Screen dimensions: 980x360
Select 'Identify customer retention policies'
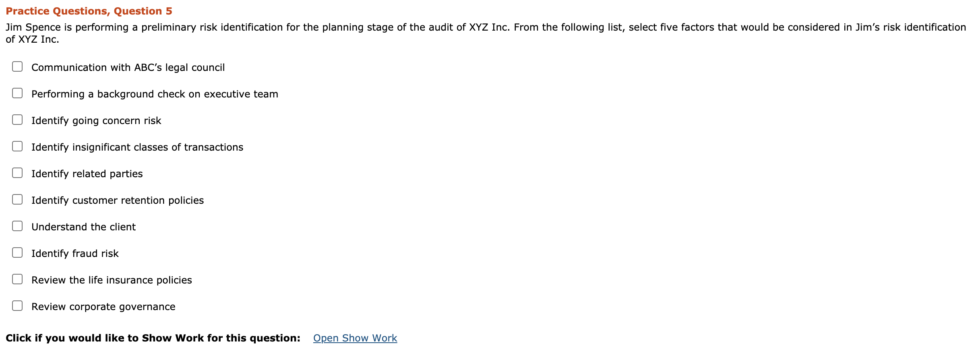(x=17, y=199)
